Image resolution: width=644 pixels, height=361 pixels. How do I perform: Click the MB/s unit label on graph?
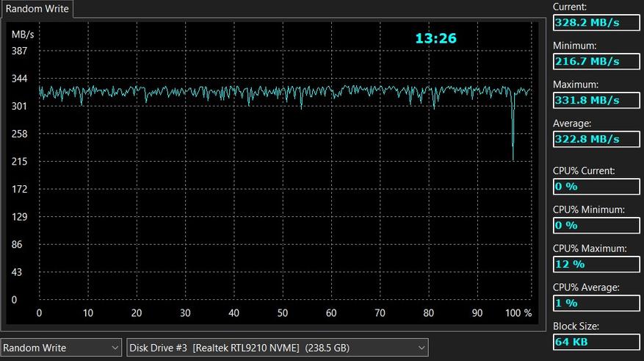pyautogui.click(x=23, y=35)
